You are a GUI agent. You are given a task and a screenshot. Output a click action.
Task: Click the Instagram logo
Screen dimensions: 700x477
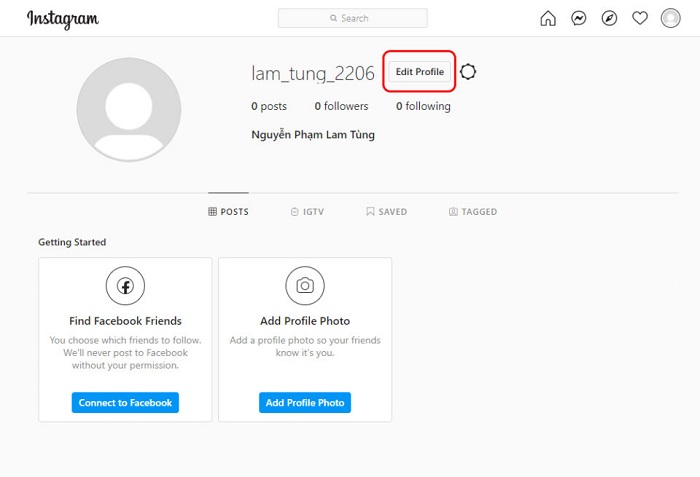[62, 19]
